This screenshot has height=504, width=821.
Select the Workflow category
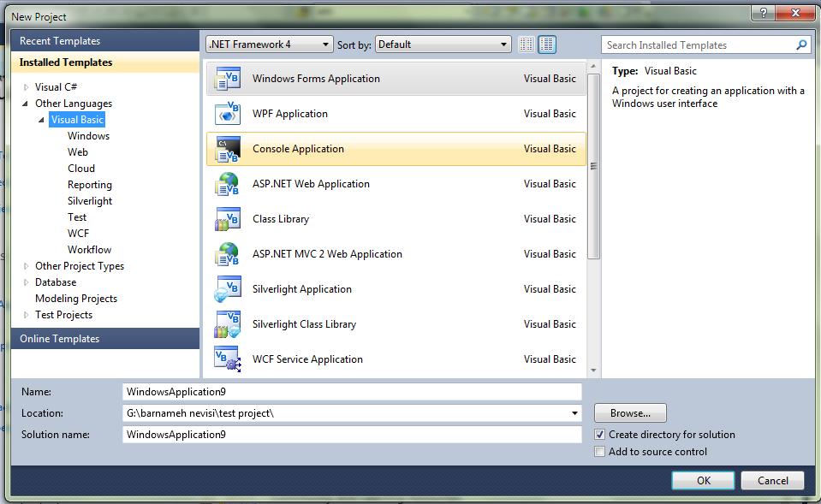point(89,250)
